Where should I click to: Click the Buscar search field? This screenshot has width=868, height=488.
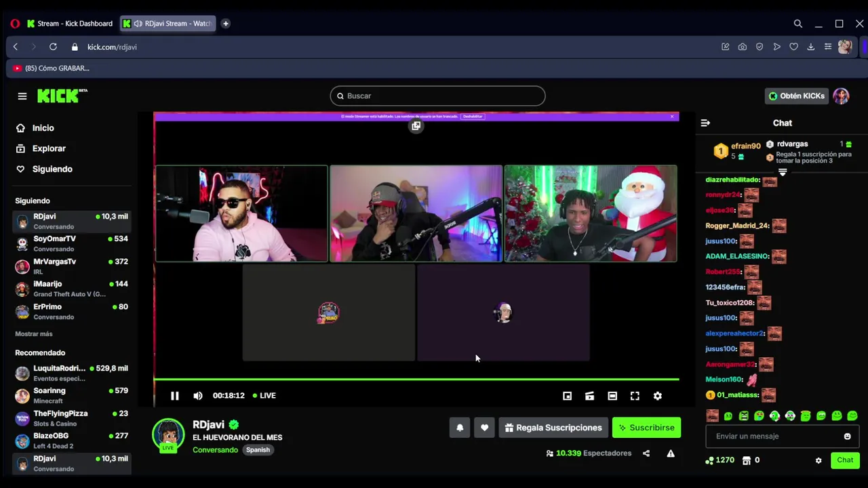[x=437, y=96]
